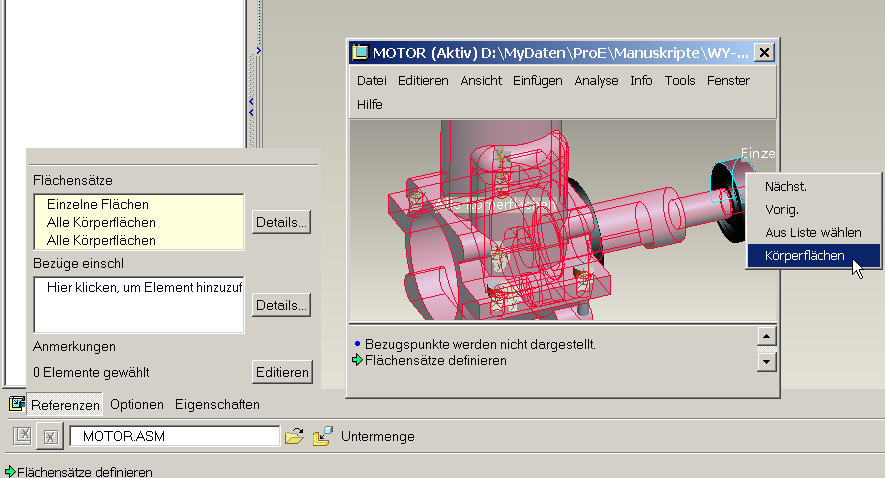Click Details button beside Bezüge einschl
Image resolution: width=885 pixels, height=478 pixels.
click(281, 305)
